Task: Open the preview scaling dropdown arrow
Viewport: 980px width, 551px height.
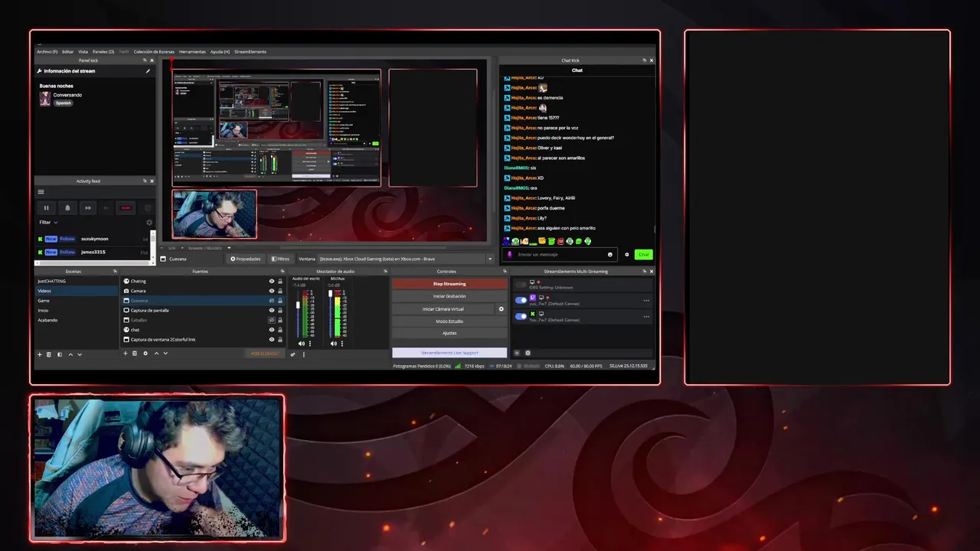Action: pyautogui.click(x=227, y=248)
